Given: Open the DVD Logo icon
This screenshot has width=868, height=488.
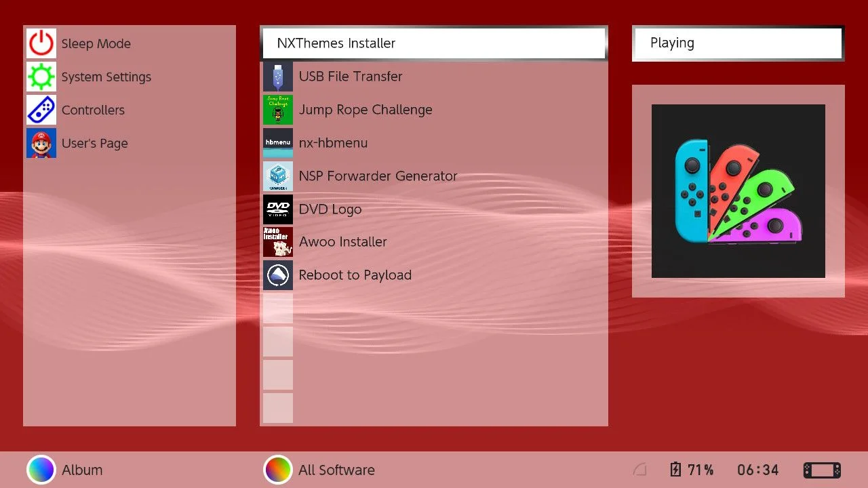Looking at the screenshot, I should 278,209.
